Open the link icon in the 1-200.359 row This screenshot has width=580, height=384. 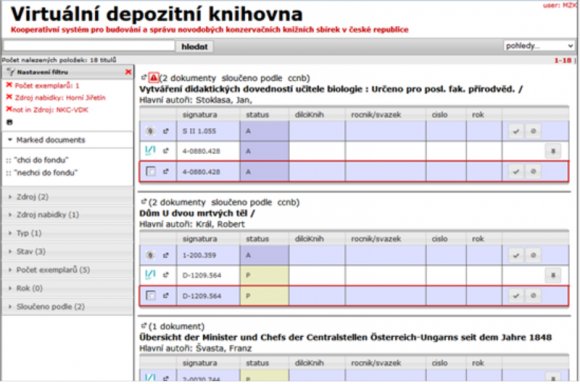(166, 255)
